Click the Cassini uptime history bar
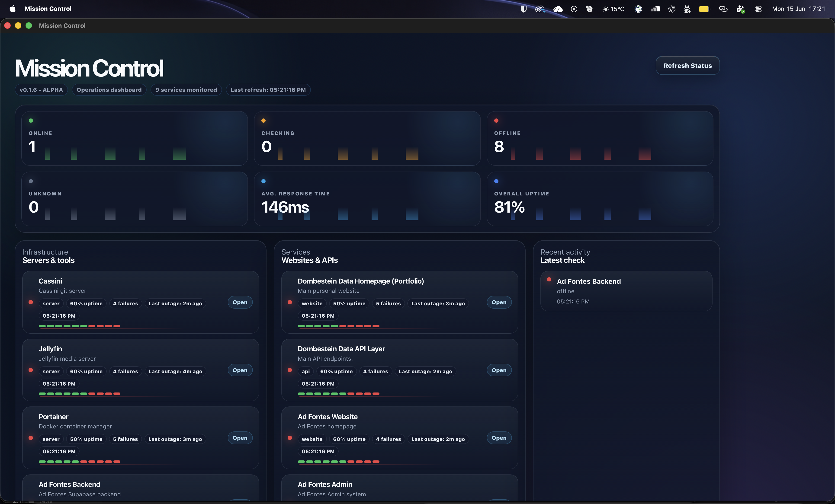Screen dimensions: 835x504 (79, 326)
